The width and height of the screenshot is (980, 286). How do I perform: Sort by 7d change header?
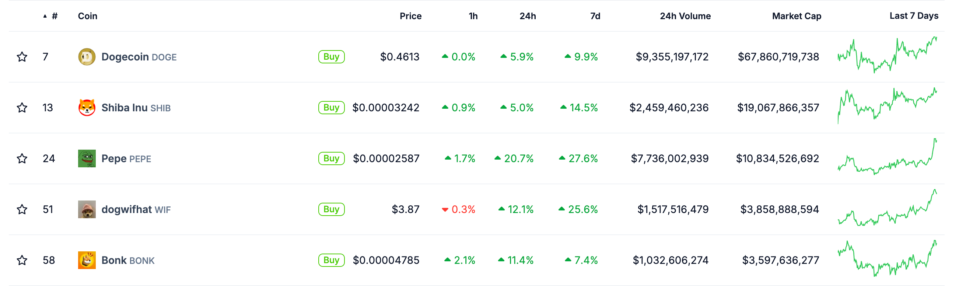point(595,16)
